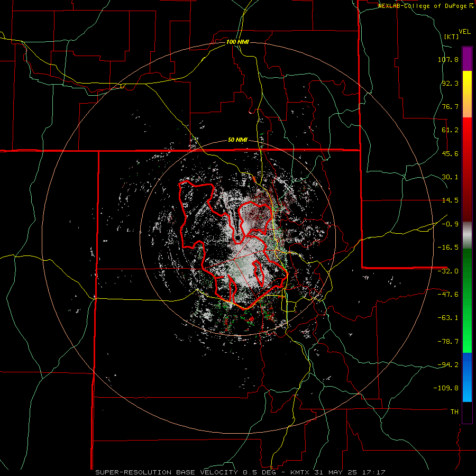The image size is (476, 476).
Task: Click the 92.3 legend value
Action: (450, 83)
